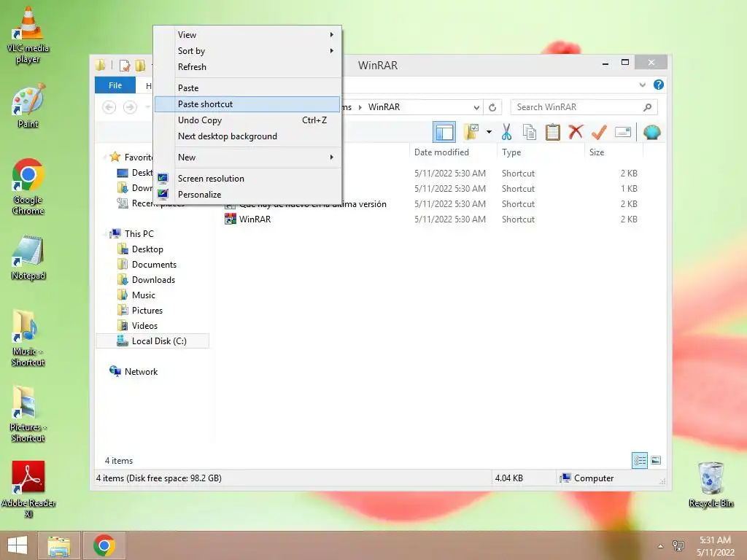Click the taskbar clock showing 5:31 AM
The image size is (747, 560).
click(x=715, y=545)
